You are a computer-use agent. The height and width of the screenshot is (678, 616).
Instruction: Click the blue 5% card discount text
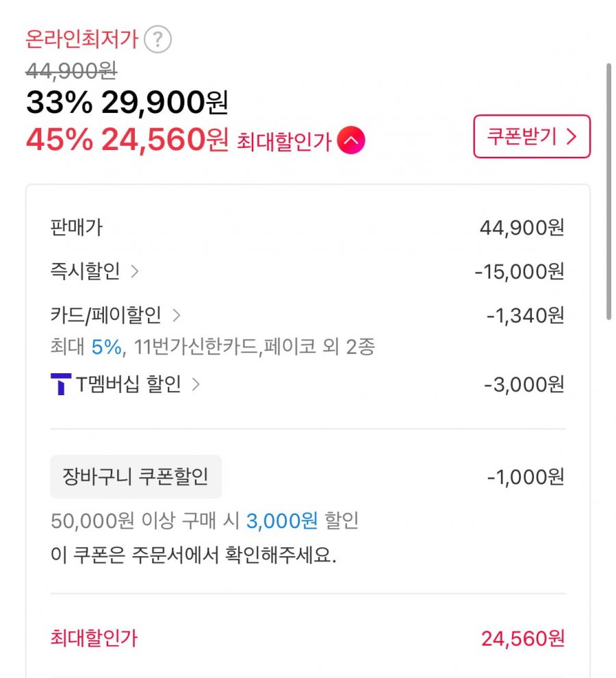click(x=106, y=347)
